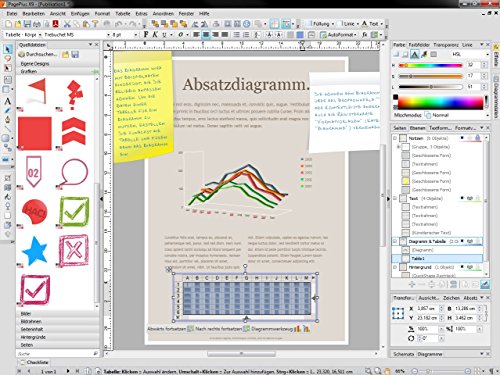Toggle lock icon on Notizen layer
This screenshot has height=375, width=500.
click(x=478, y=138)
